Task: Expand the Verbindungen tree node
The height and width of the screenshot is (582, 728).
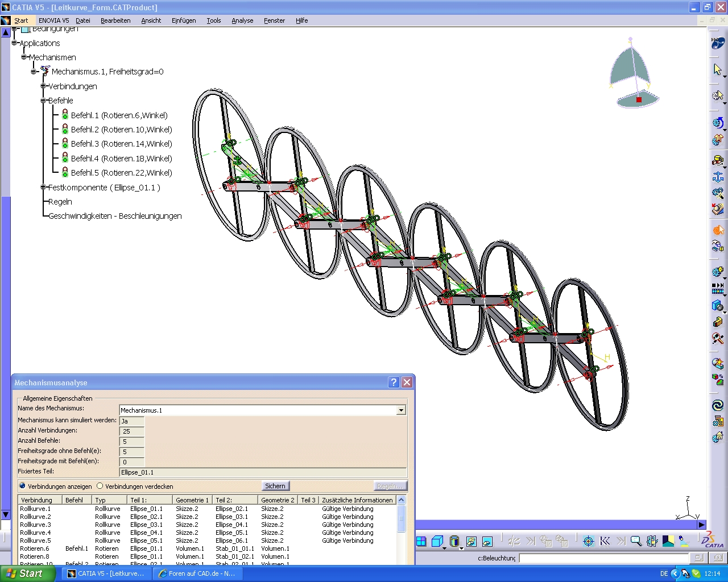Action: (x=43, y=86)
